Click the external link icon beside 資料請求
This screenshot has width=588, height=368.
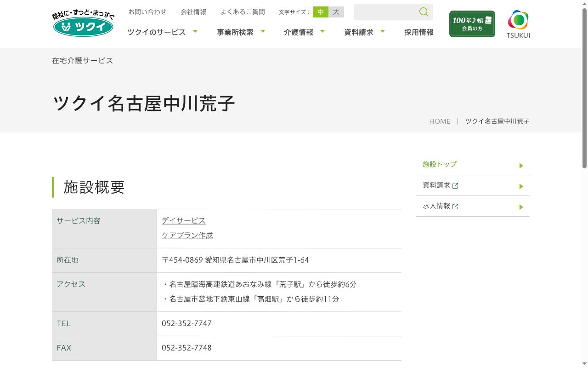[x=455, y=186]
